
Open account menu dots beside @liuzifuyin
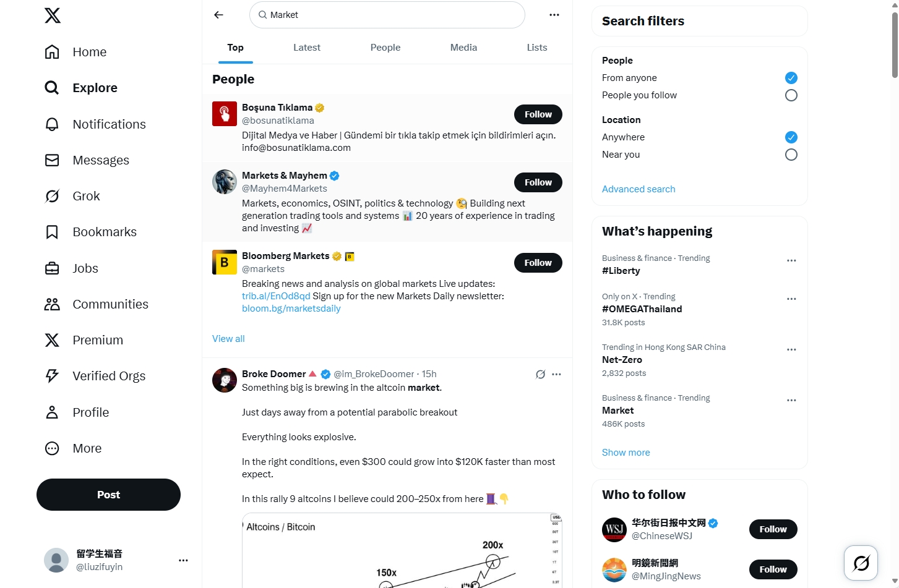tap(183, 560)
